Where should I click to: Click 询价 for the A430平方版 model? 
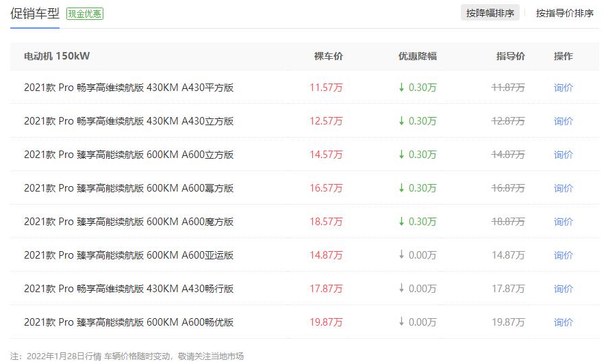(x=563, y=88)
